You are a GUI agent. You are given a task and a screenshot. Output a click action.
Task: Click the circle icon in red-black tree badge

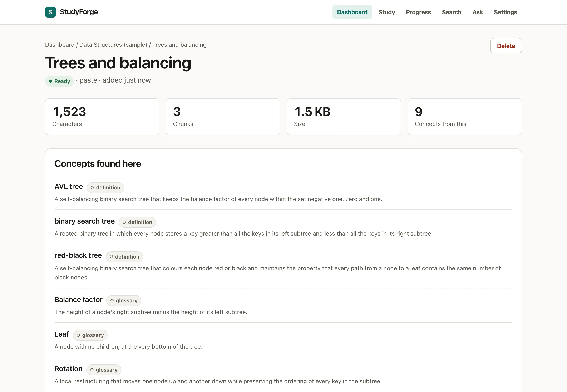click(111, 257)
